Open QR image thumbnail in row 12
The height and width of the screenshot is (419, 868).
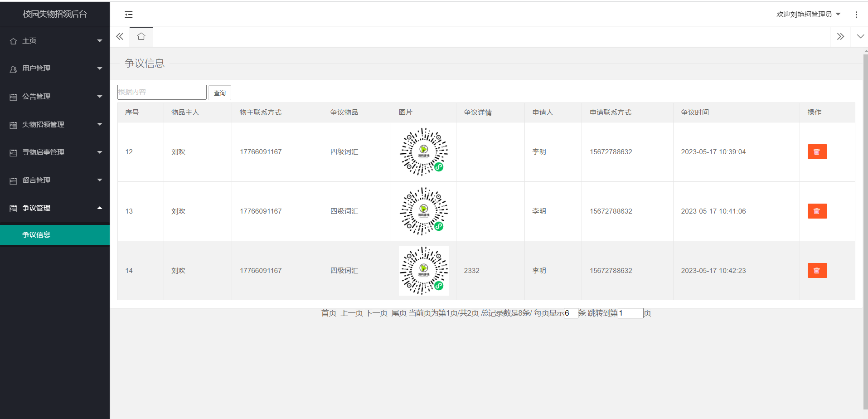(424, 152)
